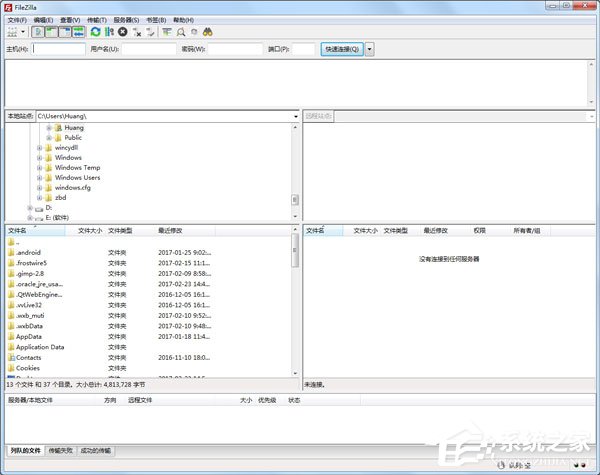The width and height of the screenshot is (600, 475).
Task: Click the refresh file lists icon
Action: [94, 32]
